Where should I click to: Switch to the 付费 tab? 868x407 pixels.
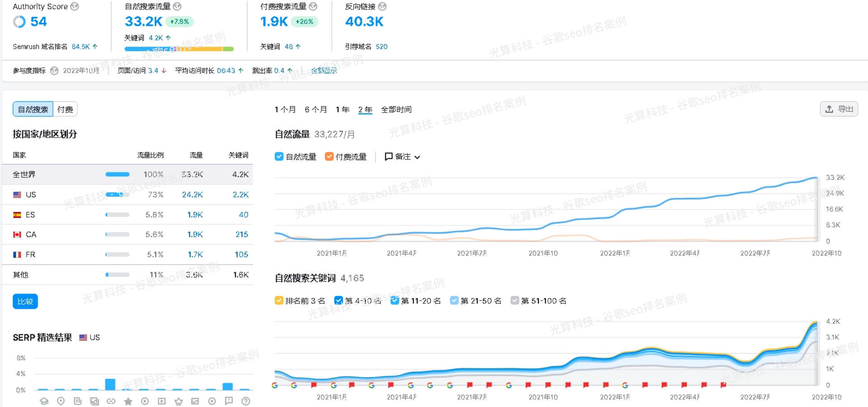[65, 109]
